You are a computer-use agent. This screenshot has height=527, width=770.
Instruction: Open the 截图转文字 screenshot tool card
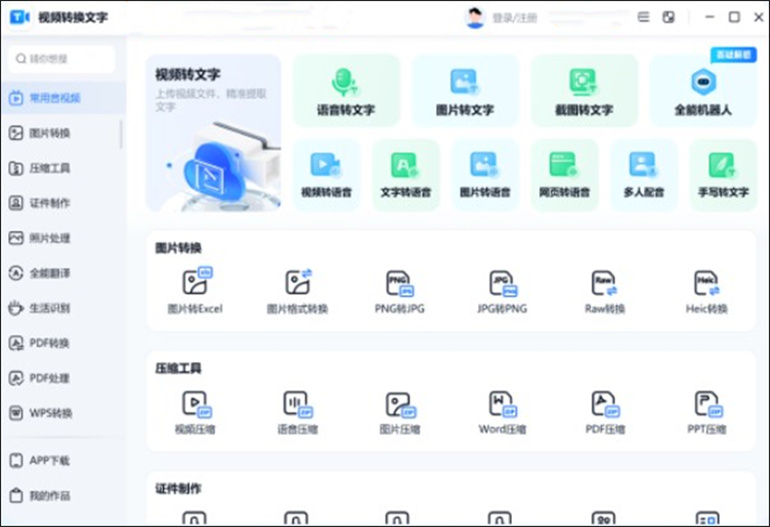click(x=584, y=91)
